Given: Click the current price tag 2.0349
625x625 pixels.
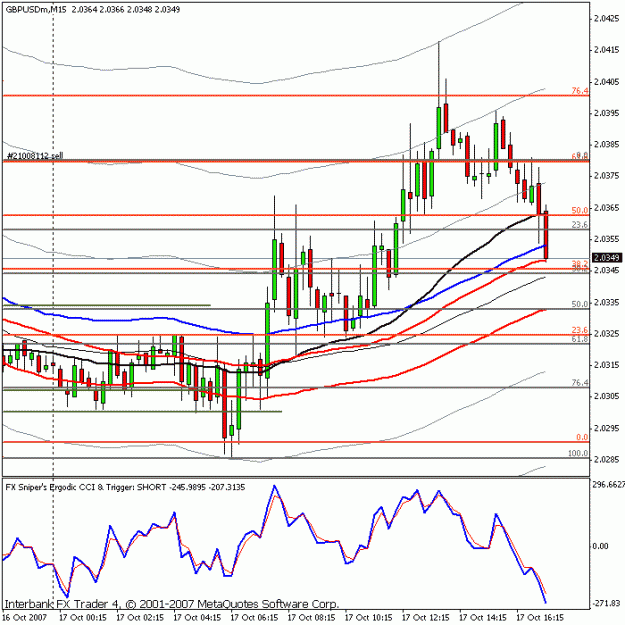Looking at the screenshot, I should (607, 258).
